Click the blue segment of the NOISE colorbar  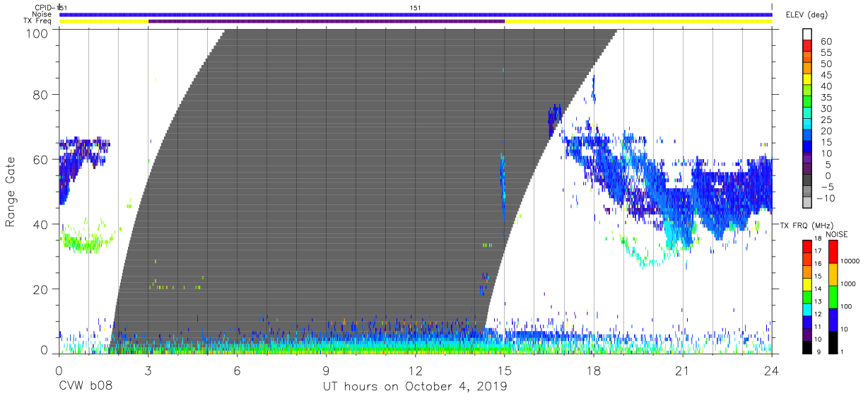[833, 320]
